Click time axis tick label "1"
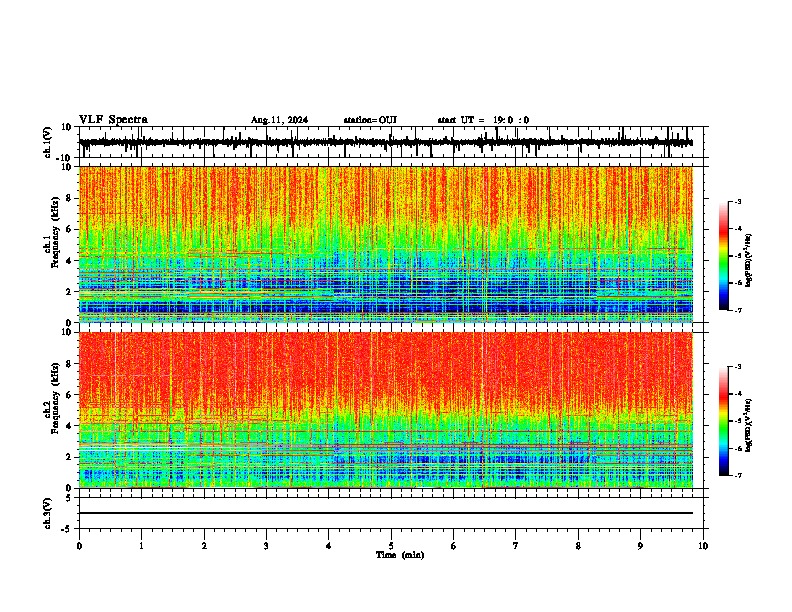Screen dimensions: 792x612 pyautogui.click(x=141, y=546)
